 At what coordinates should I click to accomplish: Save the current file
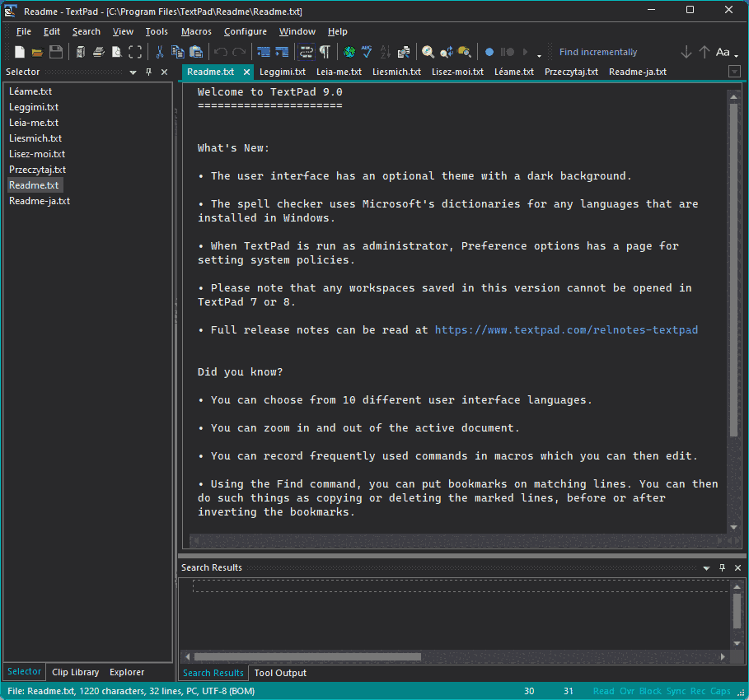[x=56, y=51]
